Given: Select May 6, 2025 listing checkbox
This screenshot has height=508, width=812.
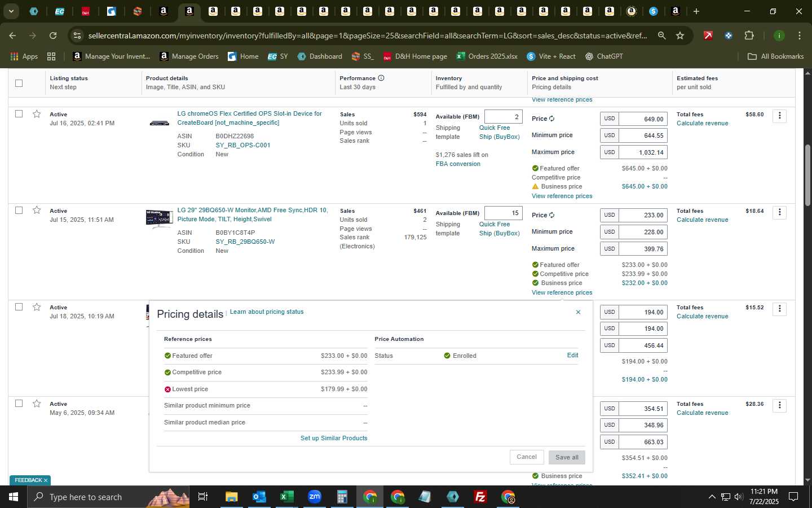Looking at the screenshot, I should (x=19, y=404).
